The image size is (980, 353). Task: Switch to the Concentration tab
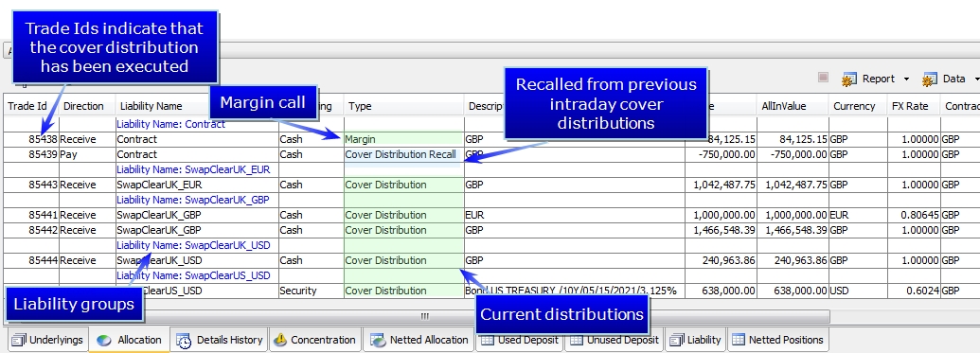point(315,340)
